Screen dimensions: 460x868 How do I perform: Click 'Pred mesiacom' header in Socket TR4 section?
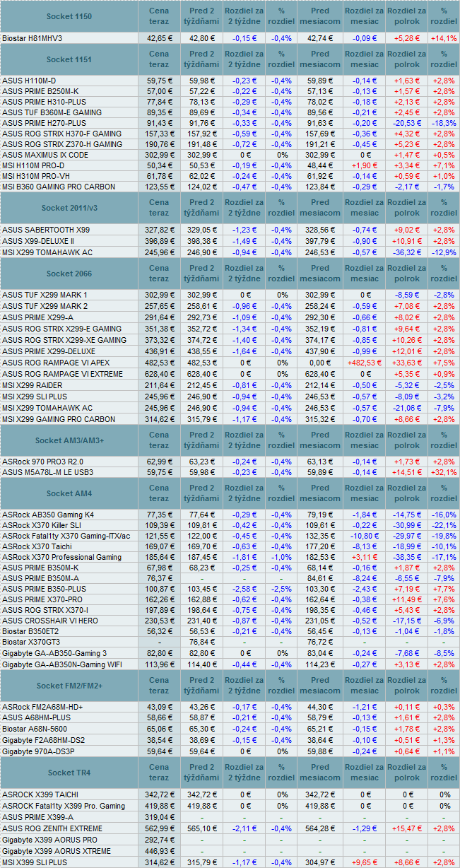[319, 772]
